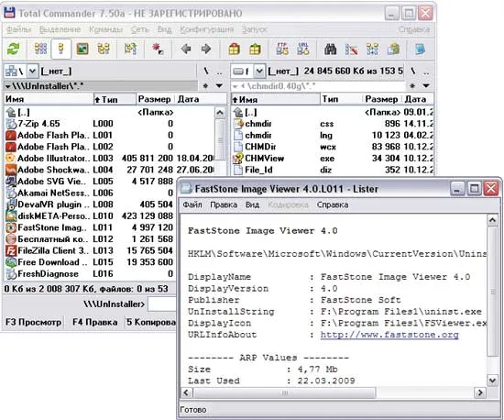The height and width of the screenshot is (420, 504).
Task: Open the left panel drive dropdown
Action: click(x=32, y=72)
